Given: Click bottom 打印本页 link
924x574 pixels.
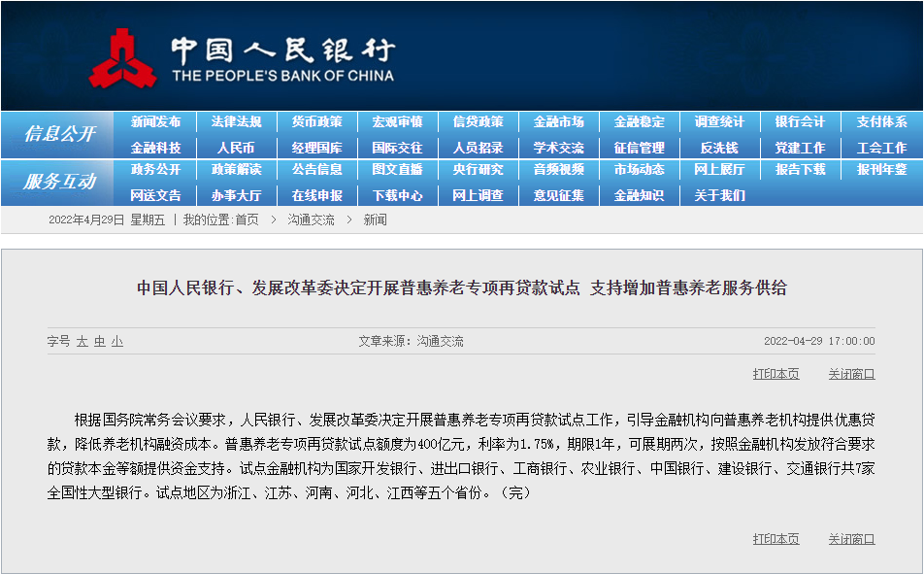Looking at the screenshot, I should [x=776, y=539].
